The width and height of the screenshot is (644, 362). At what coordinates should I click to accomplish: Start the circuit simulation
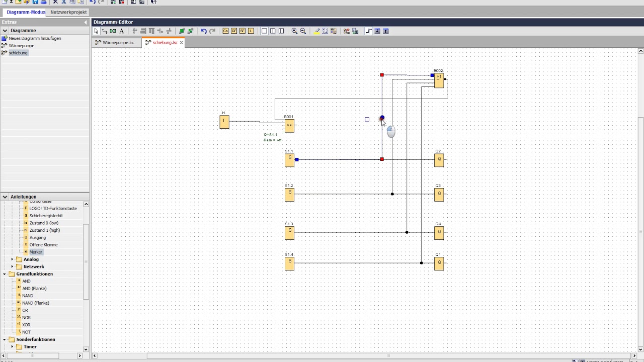point(347,31)
